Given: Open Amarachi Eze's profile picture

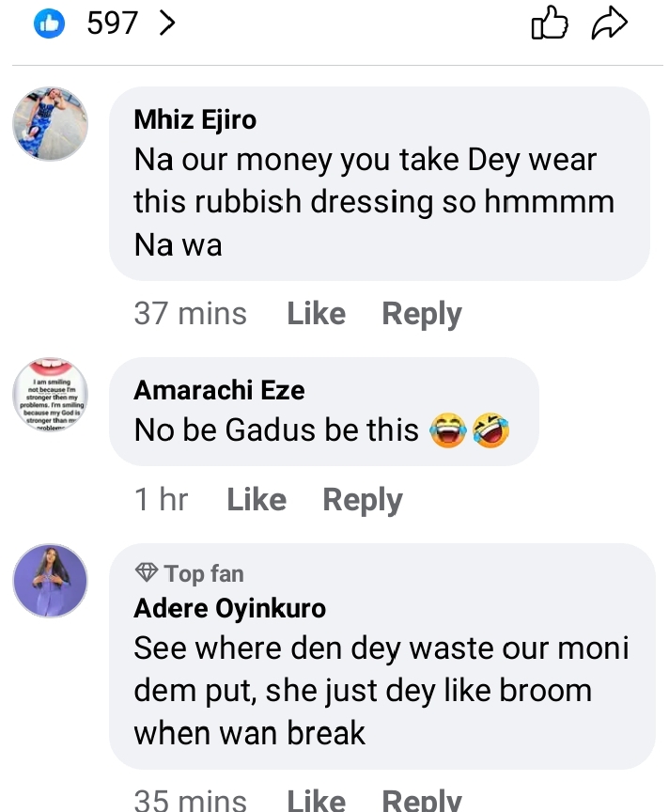Looking at the screenshot, I should pos(50,394).
